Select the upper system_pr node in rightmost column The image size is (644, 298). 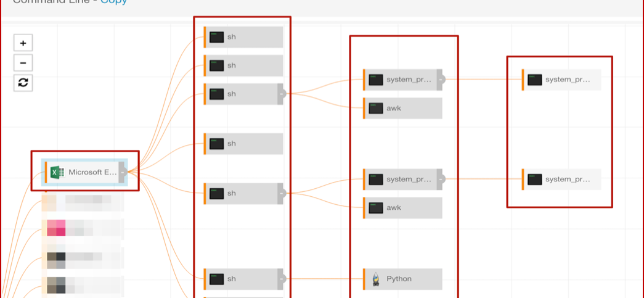coord(567,80)
